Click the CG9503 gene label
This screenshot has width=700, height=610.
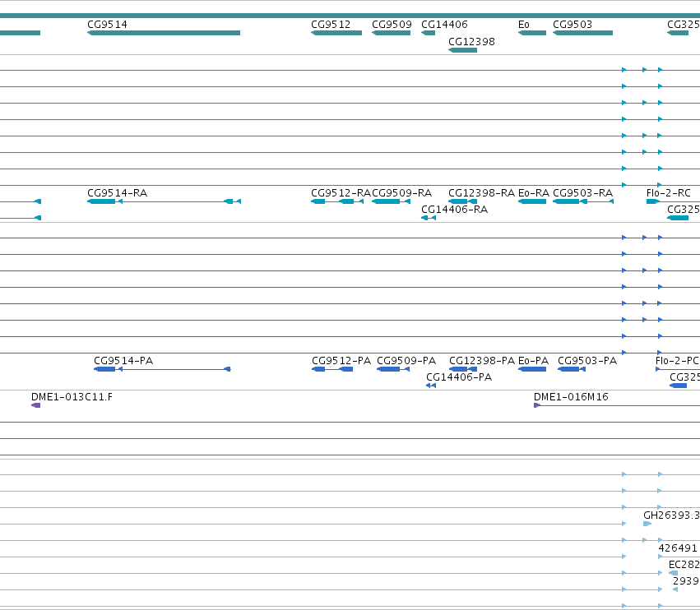pyautogui.click(x=573, y=25)
